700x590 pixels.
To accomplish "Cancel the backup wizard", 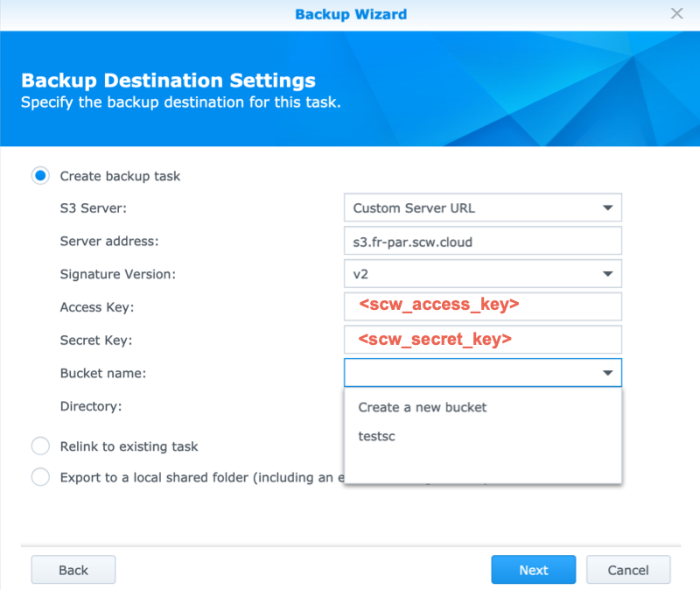I will [x=628, y=570].
